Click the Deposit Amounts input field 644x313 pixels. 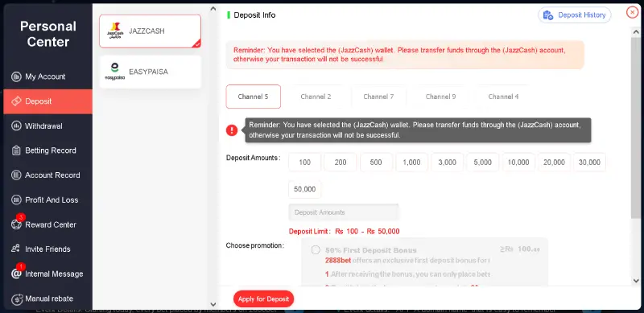(344, 212)
